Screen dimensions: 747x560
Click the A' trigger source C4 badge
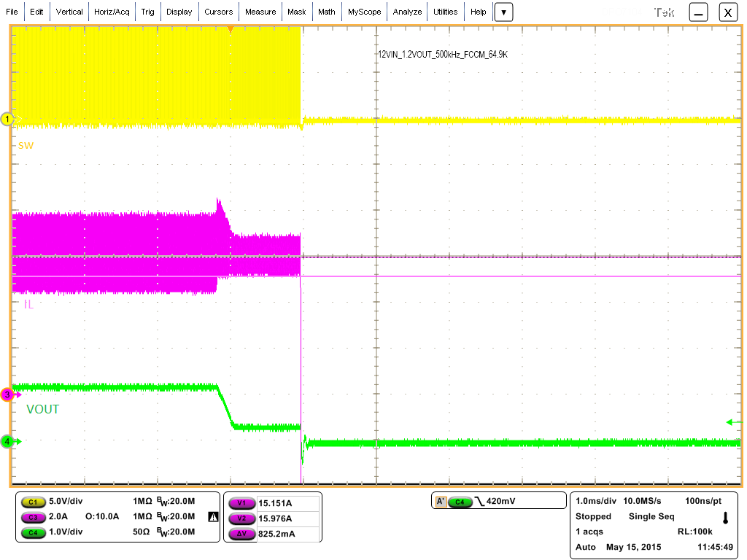click(460, 501)
